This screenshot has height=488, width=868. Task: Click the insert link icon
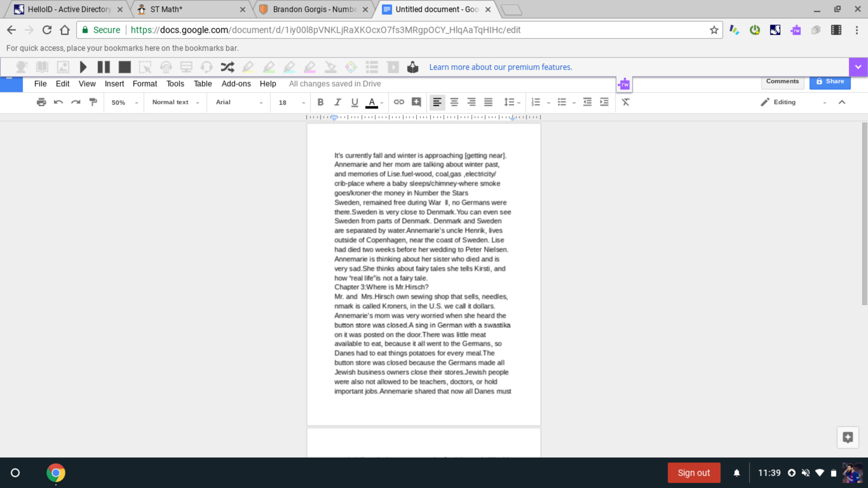click(399, 102)
